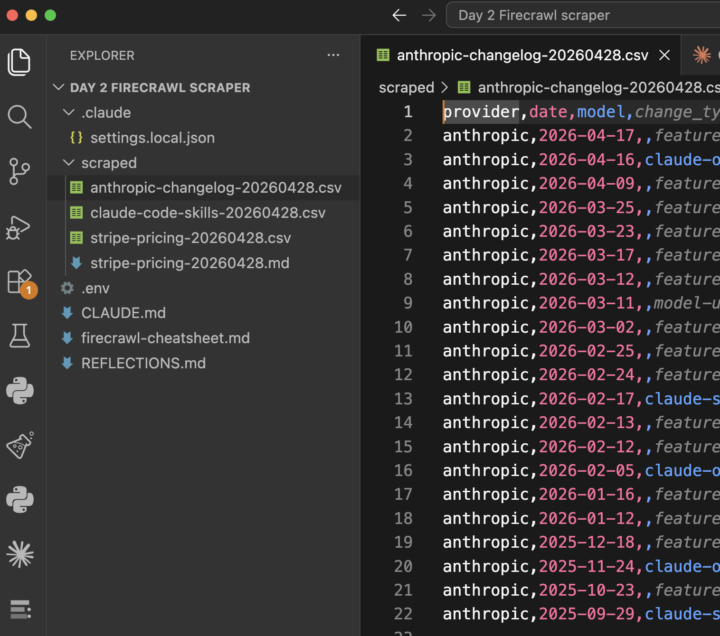720x636 pixels.
Task: Open the Search view in activity bar
Action: [x=19, y=117]
